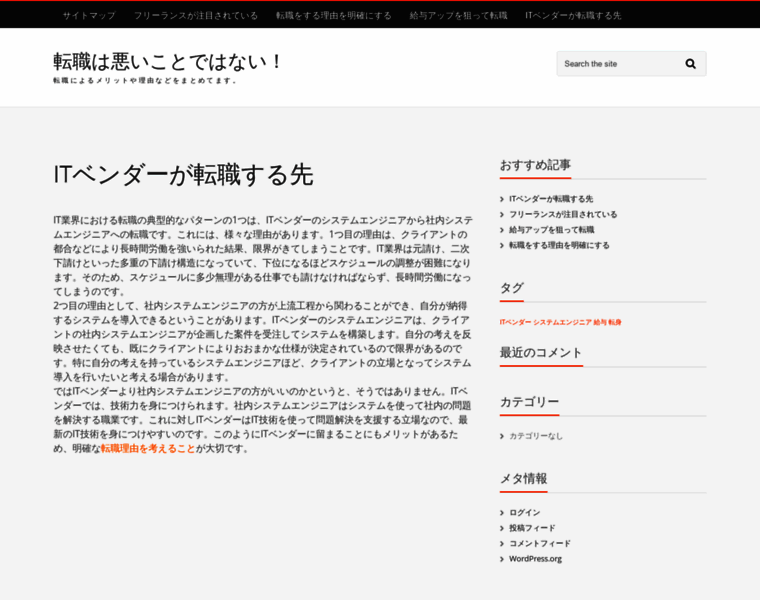The width and height of the screenshot is (760, 600).
Task: Open サイトマップ in the top menu
Action: tap(89, 16)
